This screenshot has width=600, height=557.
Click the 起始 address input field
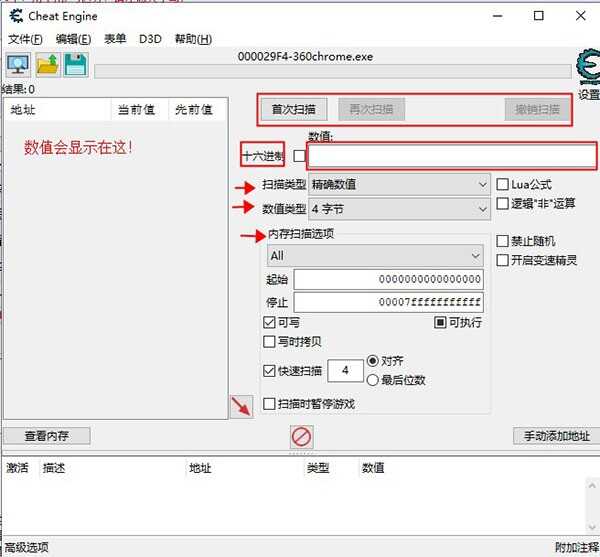(x=388, y=279)
